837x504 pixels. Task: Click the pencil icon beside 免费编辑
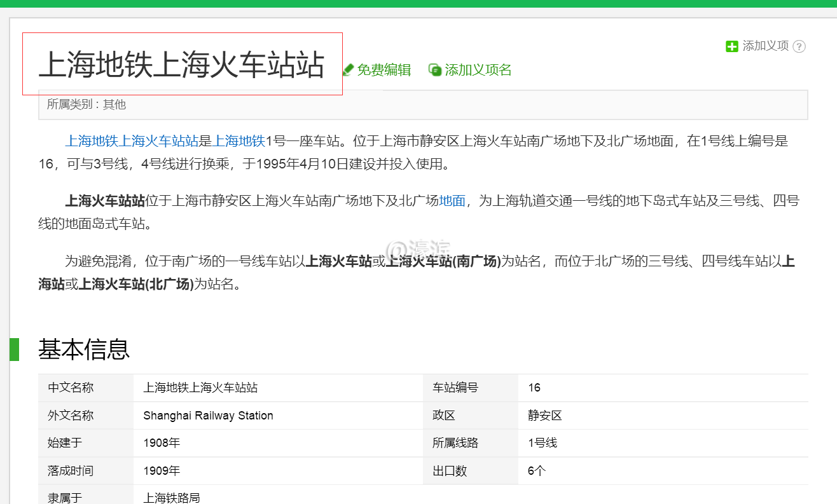tap(348, 70)
